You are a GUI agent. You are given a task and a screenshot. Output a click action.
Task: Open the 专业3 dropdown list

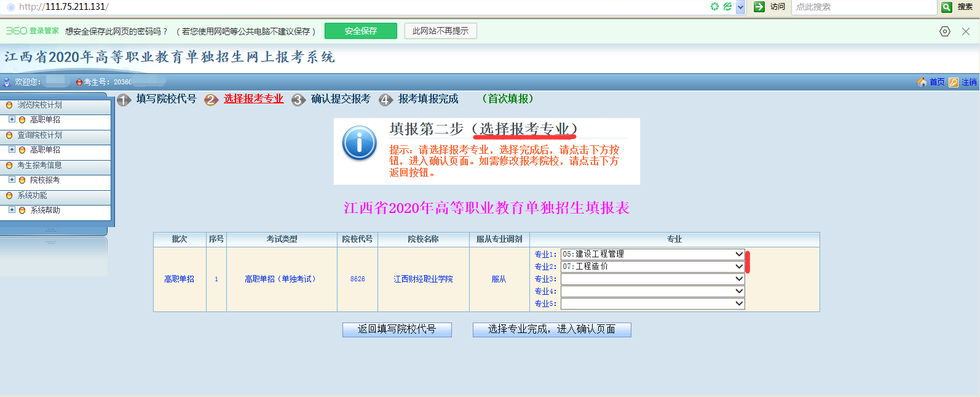tap(739, 279)
